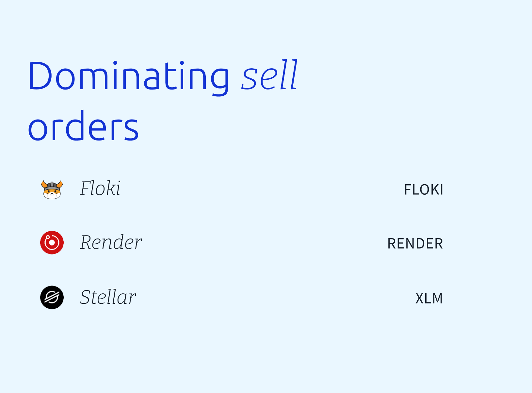Open details via the RENDER symbol text
Image resolution: width=532 pixels, height=393 pixels.
click(x=415, y=244)
